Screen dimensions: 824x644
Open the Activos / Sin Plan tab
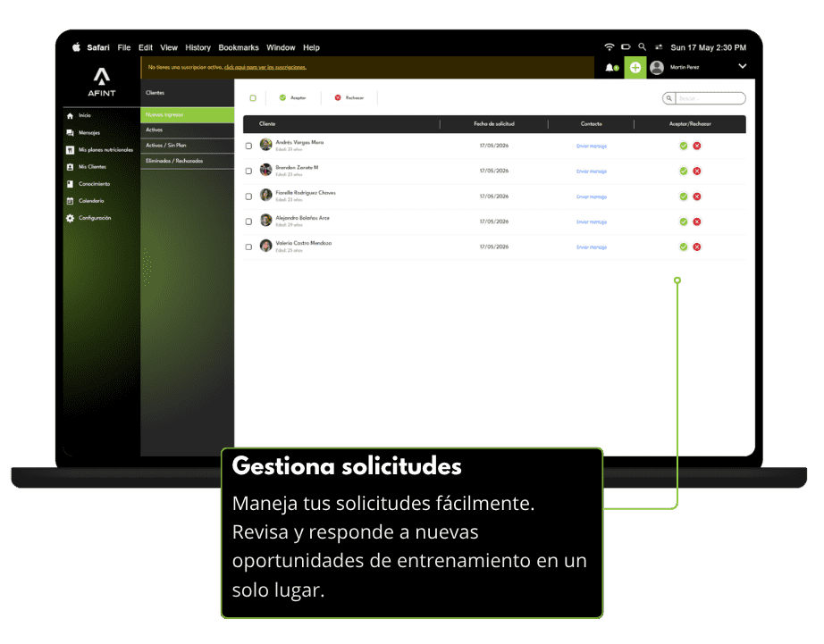[x=187, y=146]
